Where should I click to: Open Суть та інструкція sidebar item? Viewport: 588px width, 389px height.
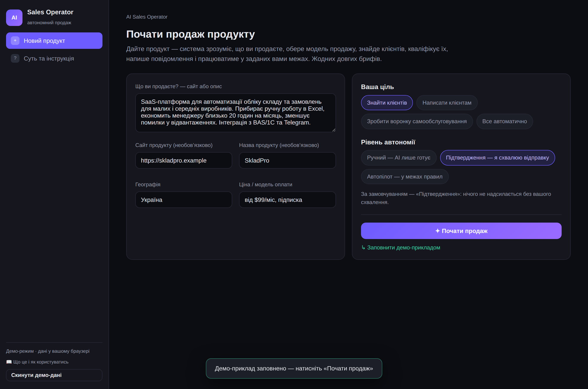click(54, 59)
